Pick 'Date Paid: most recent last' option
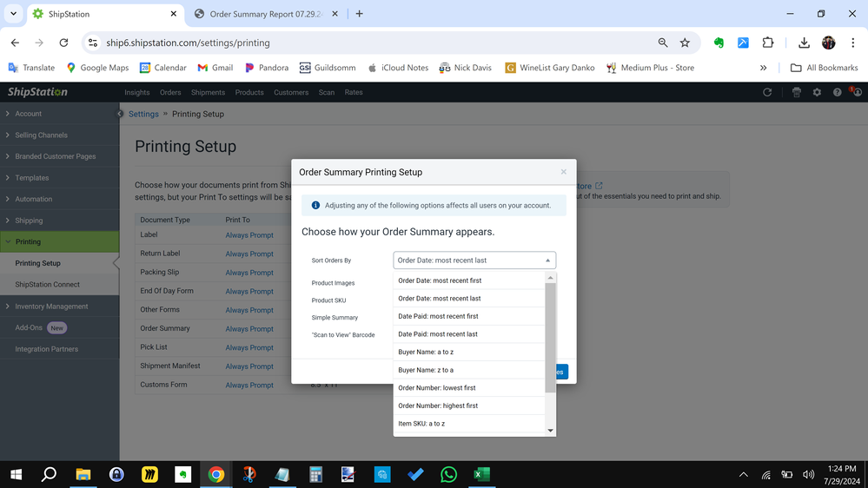The width and height of the screenshot is (868, 488). click(438, 334)
